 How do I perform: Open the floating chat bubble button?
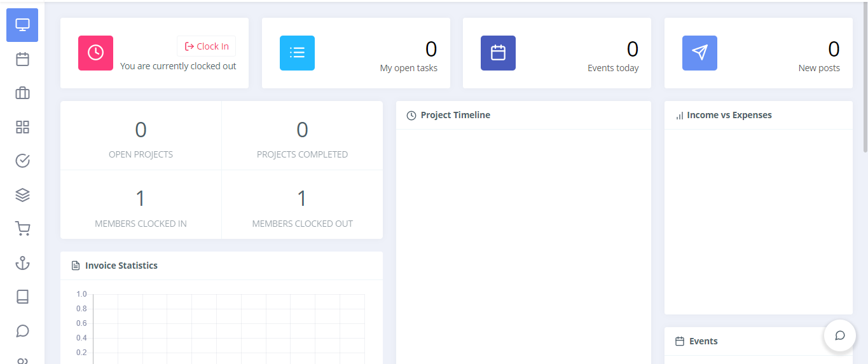(x=839, y=335)
